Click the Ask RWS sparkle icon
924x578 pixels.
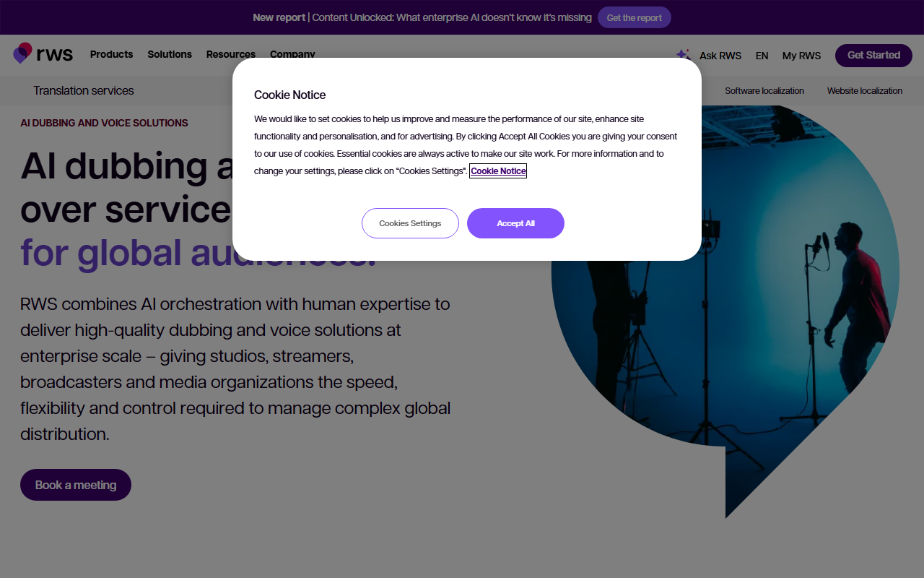683,55
